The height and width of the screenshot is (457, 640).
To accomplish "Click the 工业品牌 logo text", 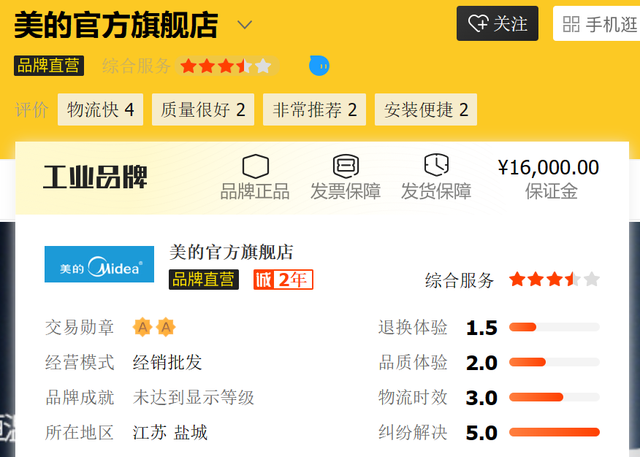I will [x=95, y=177].
